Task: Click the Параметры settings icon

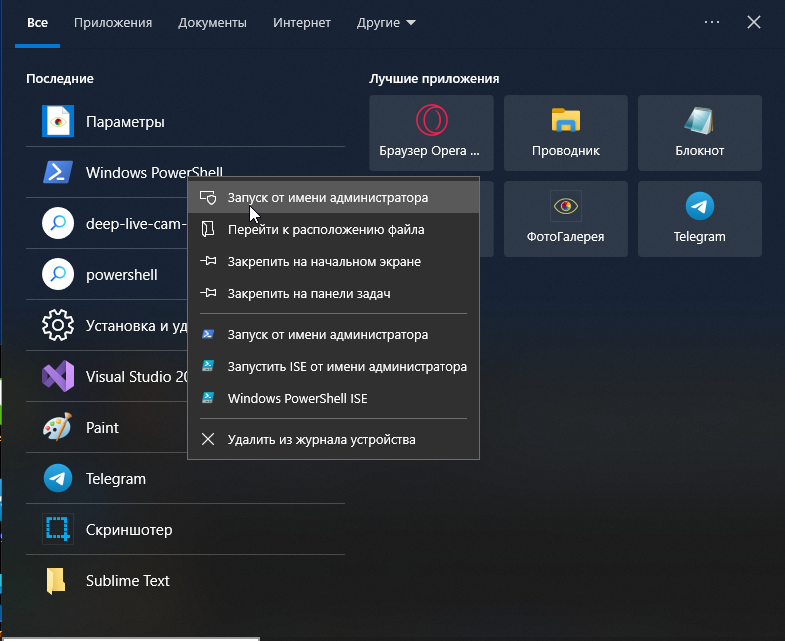Action: tap(58, 122)
